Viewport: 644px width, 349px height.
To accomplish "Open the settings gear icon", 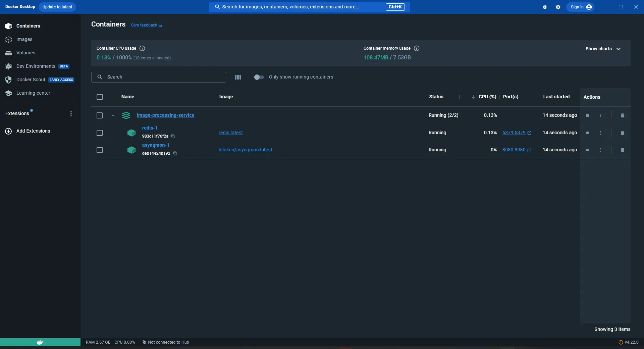I will tap(558, 7).
